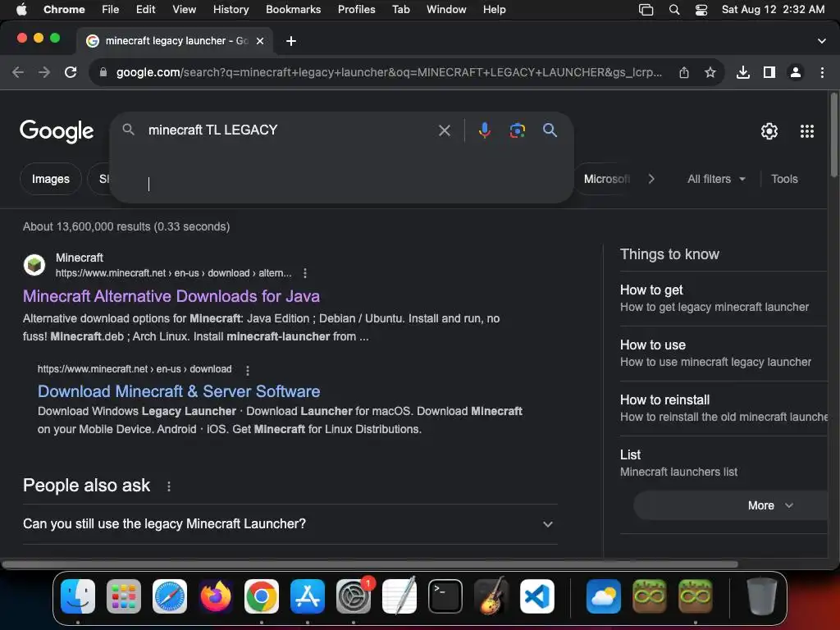
Task: Go to the Google logo homepage
Action: click(57, 131)
